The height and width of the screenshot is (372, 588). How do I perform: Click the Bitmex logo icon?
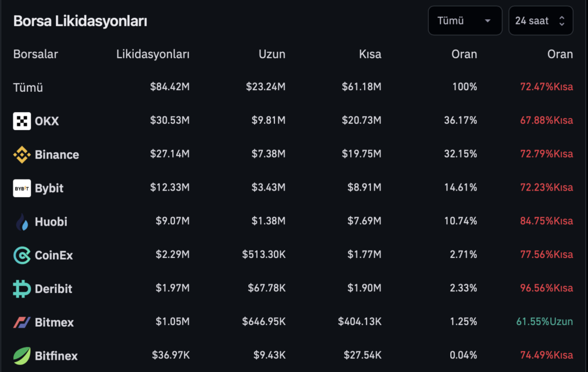22,322
